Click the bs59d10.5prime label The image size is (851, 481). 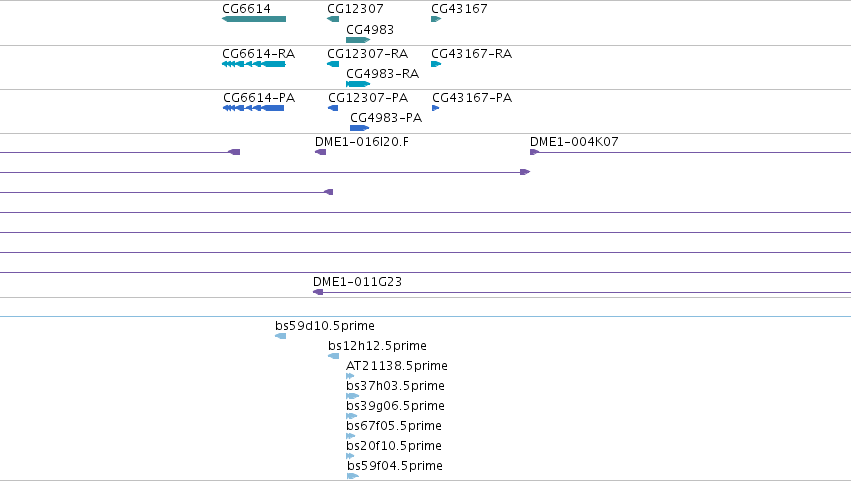[325, 326]
